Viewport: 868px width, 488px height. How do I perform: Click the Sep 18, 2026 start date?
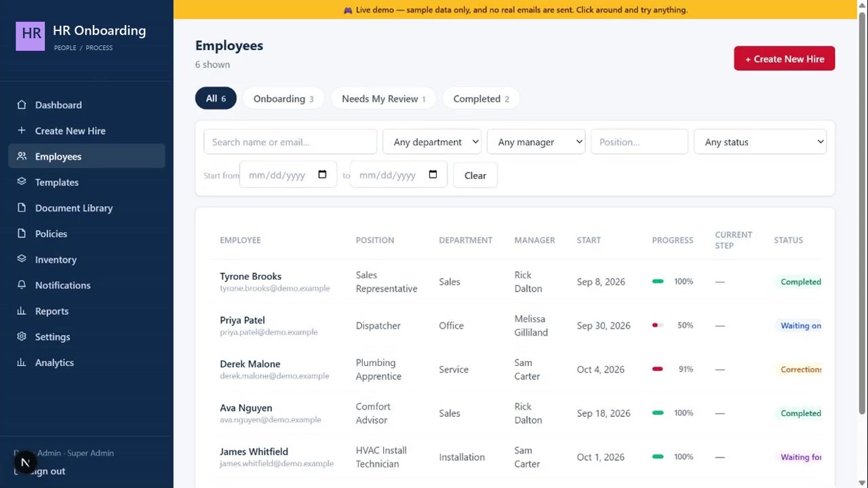pyautogui.click(x=603, y=413)
